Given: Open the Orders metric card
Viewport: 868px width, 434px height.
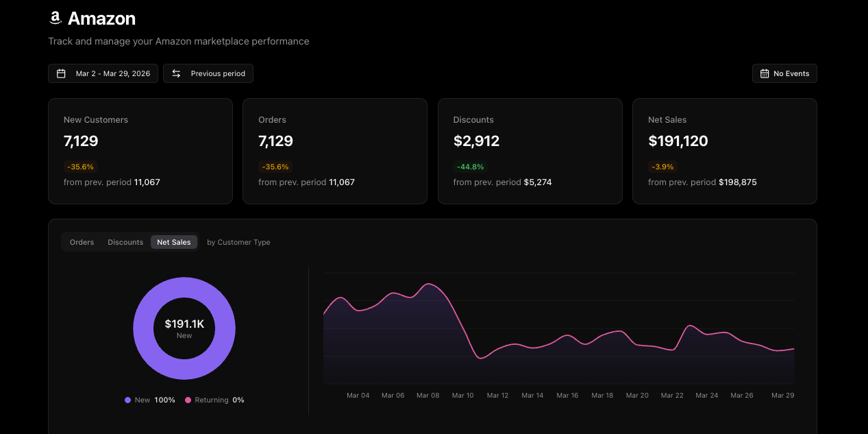Looking at the screenshot, I should 335,151.
